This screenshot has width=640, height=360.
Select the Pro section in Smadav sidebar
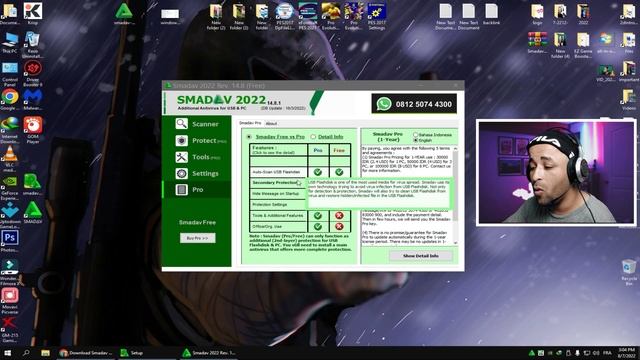(197, 190)
